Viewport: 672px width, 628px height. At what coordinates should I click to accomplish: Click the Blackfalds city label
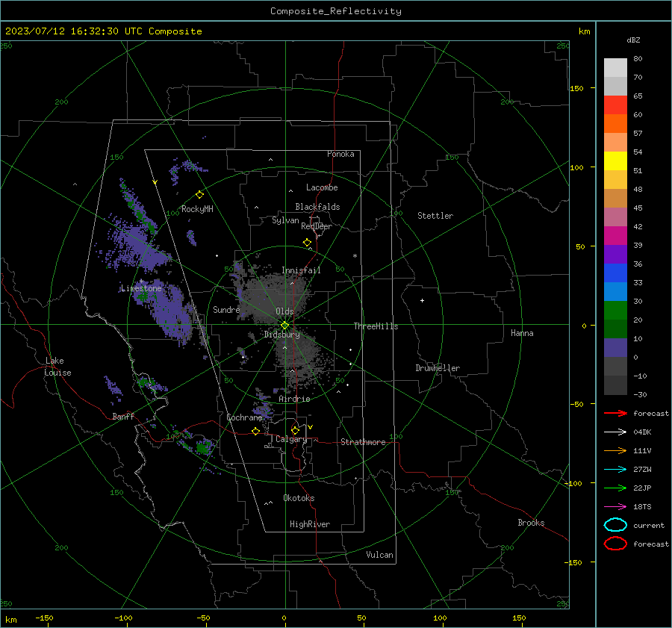click(x=317, y=207)
